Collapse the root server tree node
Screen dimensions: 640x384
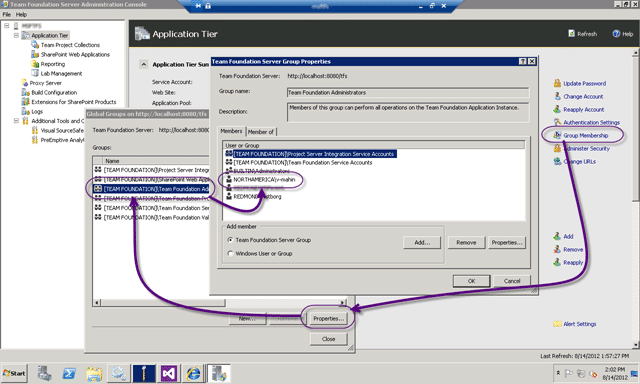7,26
